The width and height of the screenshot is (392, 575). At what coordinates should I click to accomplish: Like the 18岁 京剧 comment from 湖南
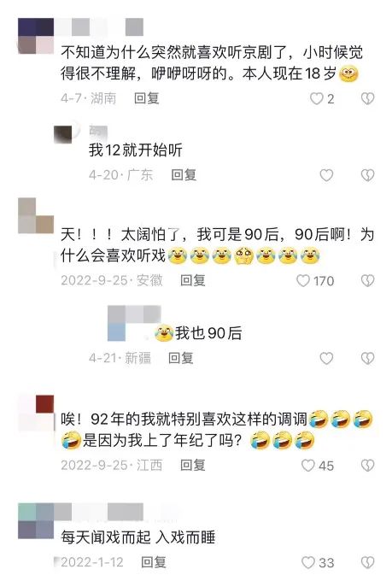tap(317, 98)
